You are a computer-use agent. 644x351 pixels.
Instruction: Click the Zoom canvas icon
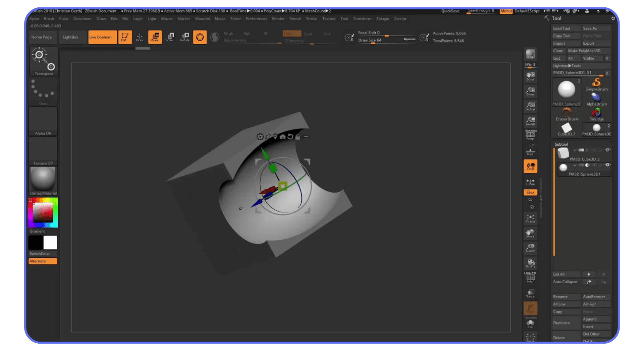click(530, 91)
